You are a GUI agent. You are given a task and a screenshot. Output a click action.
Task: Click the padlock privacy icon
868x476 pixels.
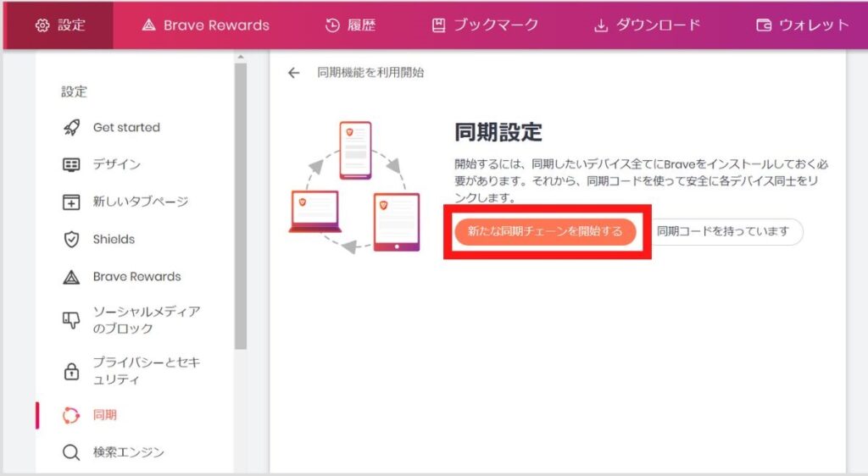click(x=71, y=371)
